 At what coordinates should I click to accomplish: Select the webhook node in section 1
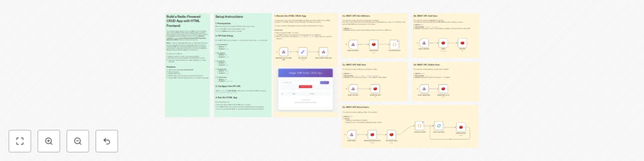tap(284, 52)
